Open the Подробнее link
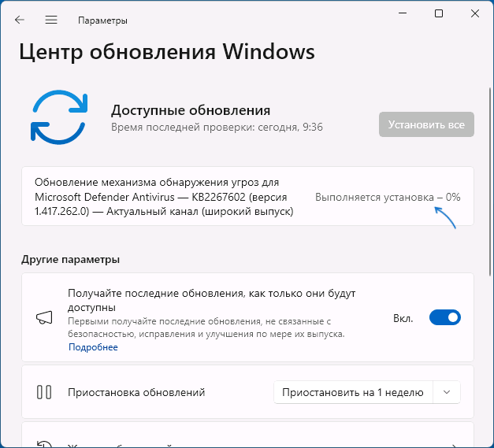Viewport: 494px width, 448px height. (93, 347)
